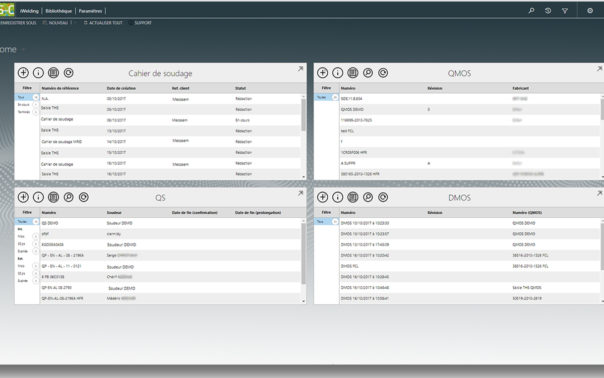This screenshot has height=378, width=604.
Task: Click the columns icon in QS panel
Action: (x=53, y=197)
